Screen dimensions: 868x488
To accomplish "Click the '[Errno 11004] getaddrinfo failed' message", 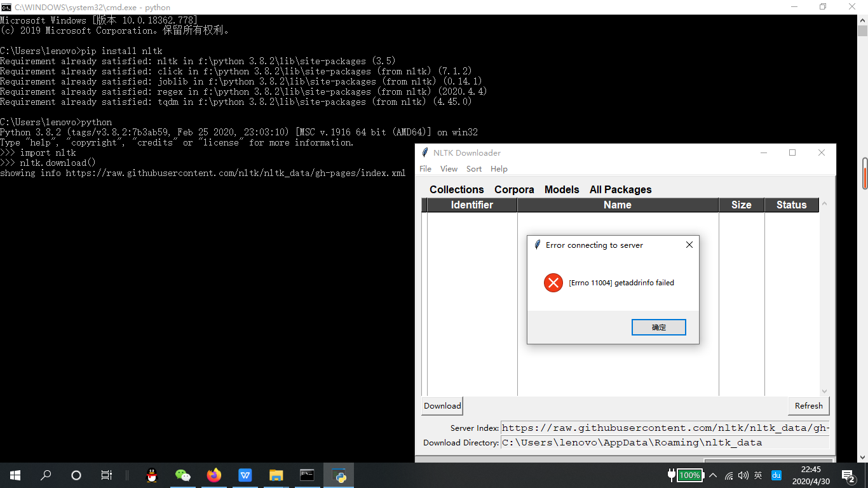I will [x=621, y=283].
